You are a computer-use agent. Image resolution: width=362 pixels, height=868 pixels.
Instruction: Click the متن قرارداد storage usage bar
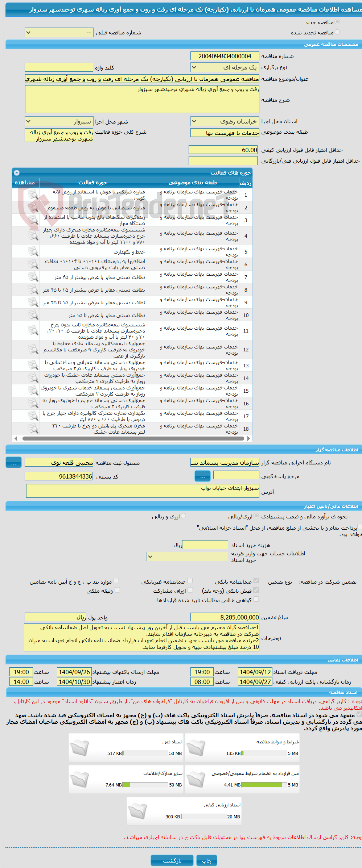point(264,785)
